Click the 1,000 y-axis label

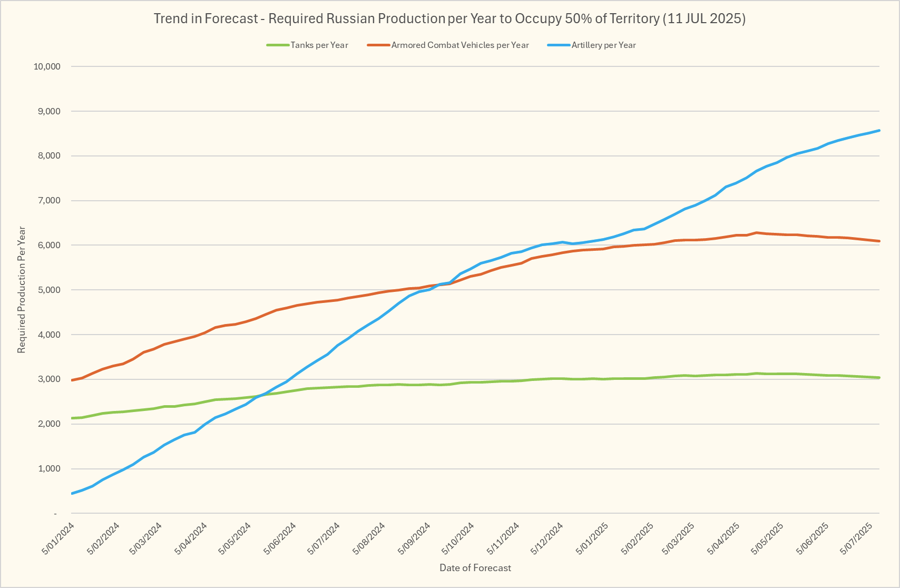click(x=49, y=469)
